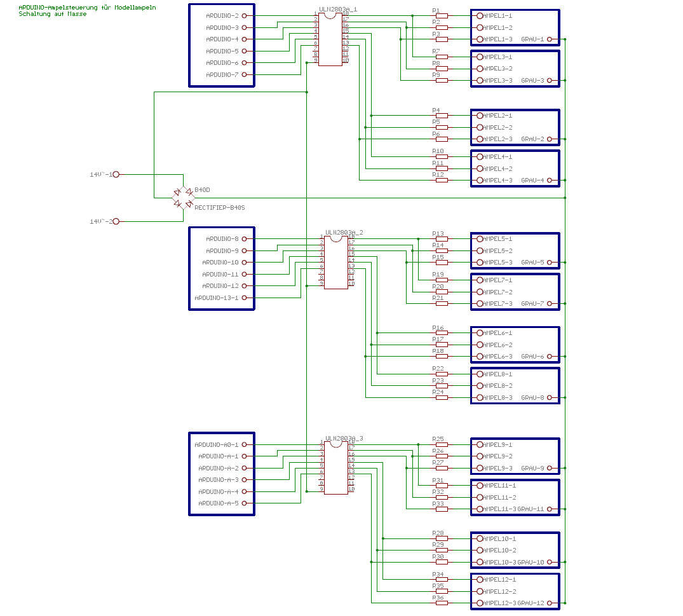Click the GRAU-12 ground pin
This screenshot has width=683, height=616.
click(550, 603)
